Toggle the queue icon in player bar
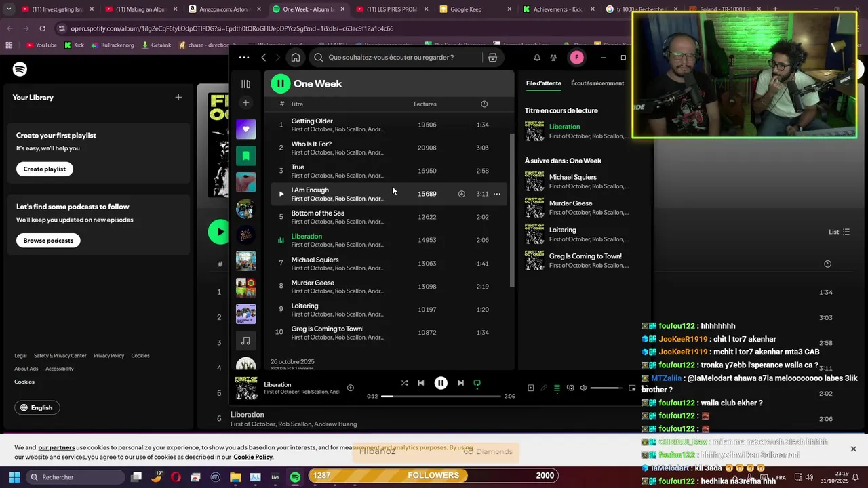 tap(557, 388)
